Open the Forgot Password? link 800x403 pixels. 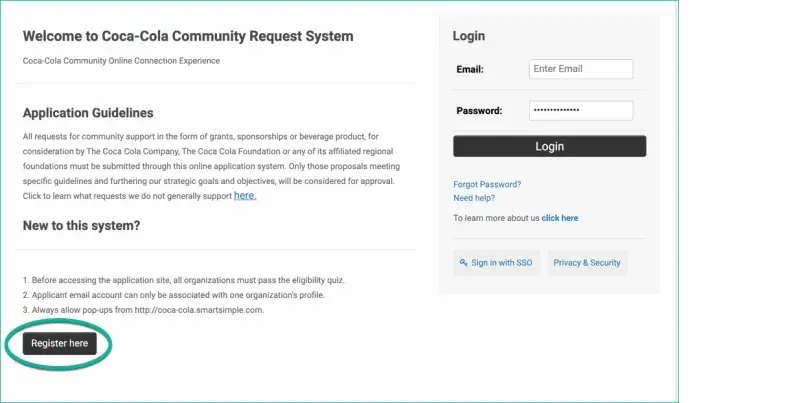[x=487, y=184]
